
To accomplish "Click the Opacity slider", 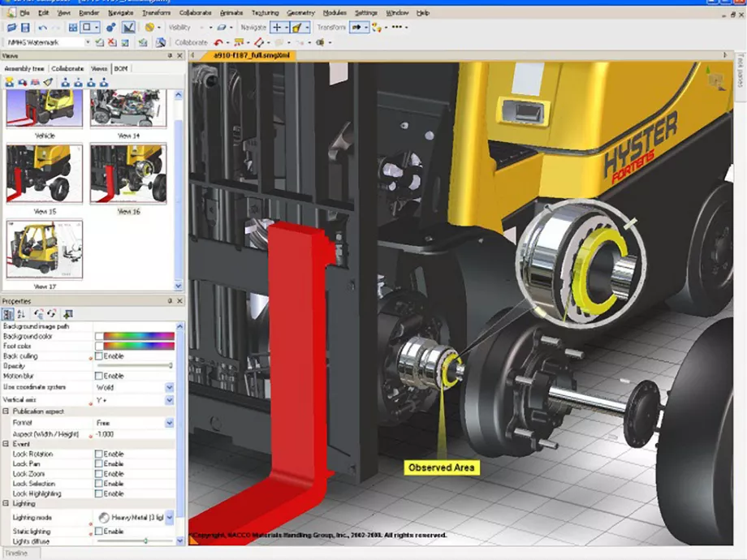I will [134, 366].
